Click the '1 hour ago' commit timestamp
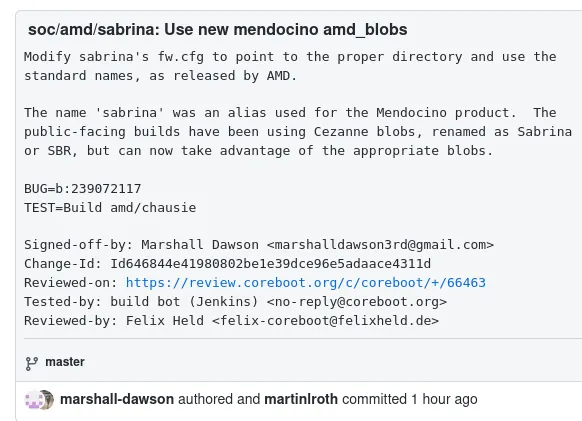Screen dimensions: 582x421 point(444,399)
